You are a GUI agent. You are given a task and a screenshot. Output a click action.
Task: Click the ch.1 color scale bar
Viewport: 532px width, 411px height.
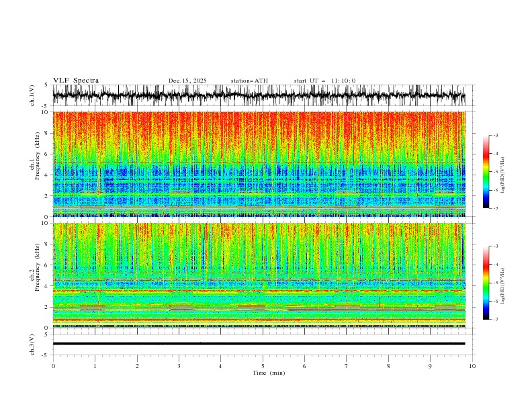click(x=486, y=172)
